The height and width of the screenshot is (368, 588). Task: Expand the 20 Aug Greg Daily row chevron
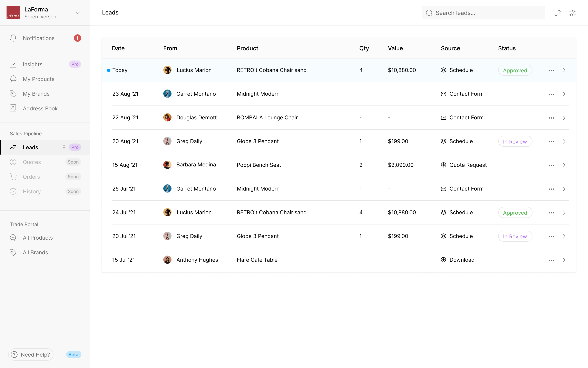click(x=564, y=141)
